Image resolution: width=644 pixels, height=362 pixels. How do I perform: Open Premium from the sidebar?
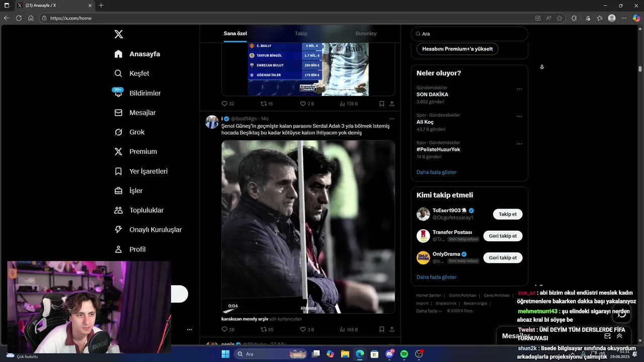coord(135,151)
